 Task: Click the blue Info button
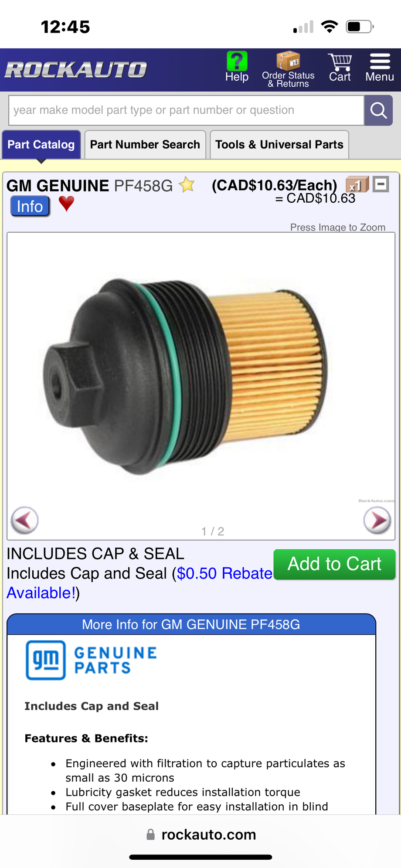pyautogui.click(x=30, y=206)
